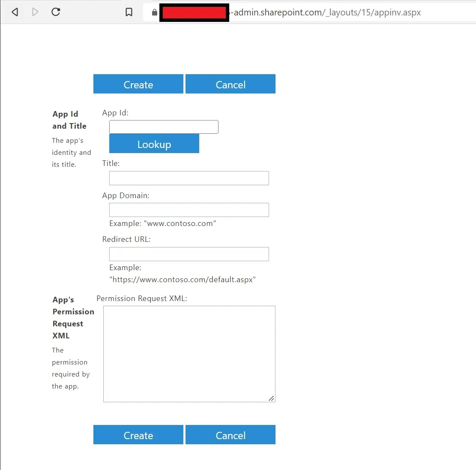
Task: Click the browser forward navigation arrow
Action: click(35, 12)
